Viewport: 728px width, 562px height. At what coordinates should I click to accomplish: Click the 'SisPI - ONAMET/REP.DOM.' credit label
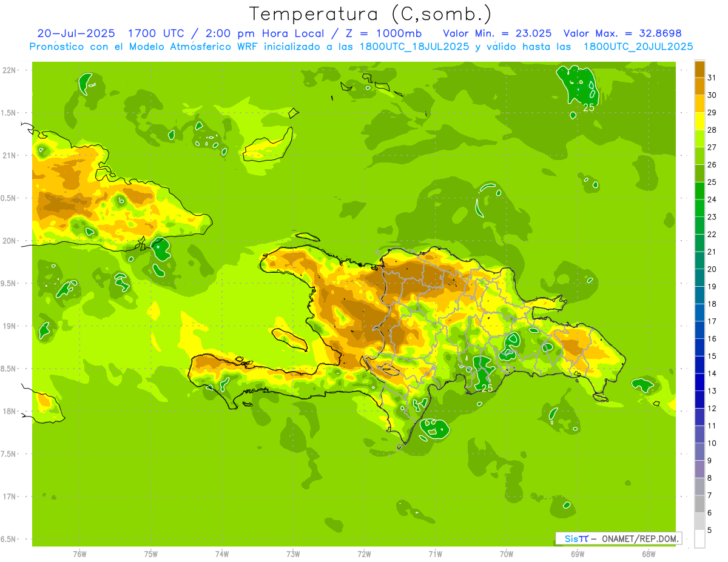pyautogui.click(x=619, y=538)
